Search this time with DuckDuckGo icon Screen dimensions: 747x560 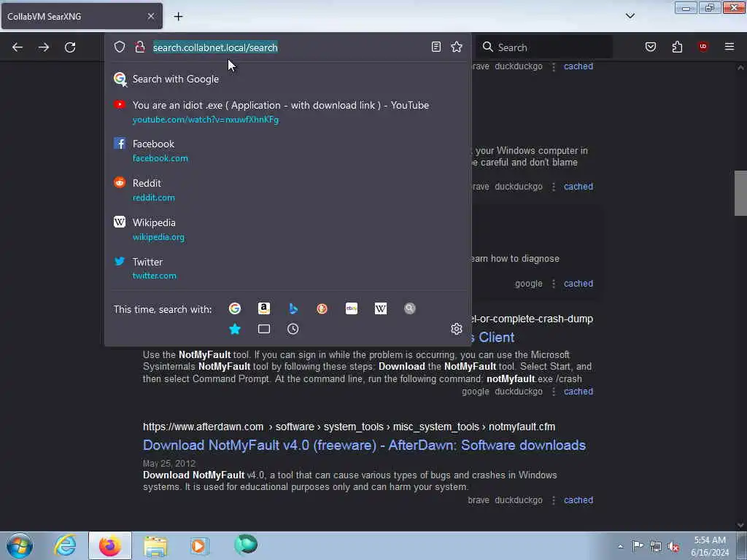pos(322,308)
